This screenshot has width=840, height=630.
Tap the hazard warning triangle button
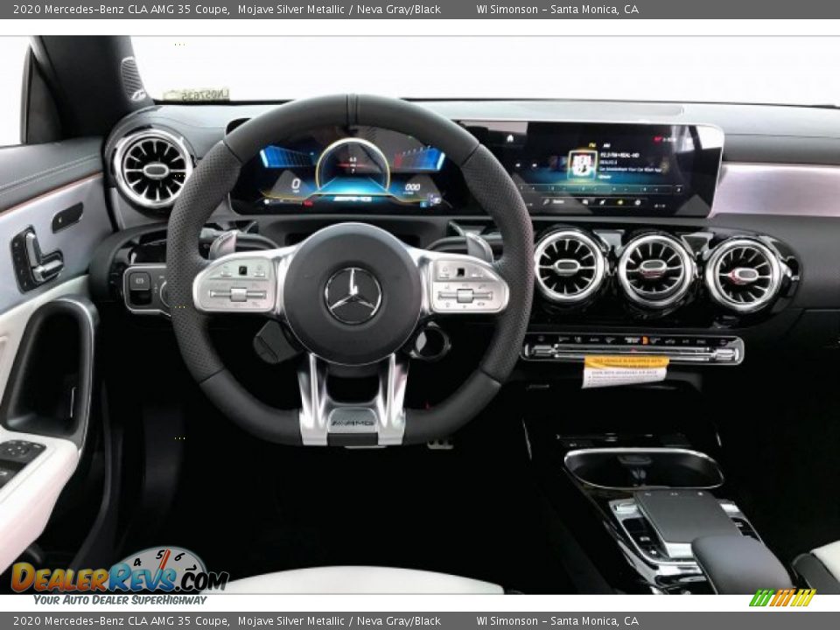(644, 339)
